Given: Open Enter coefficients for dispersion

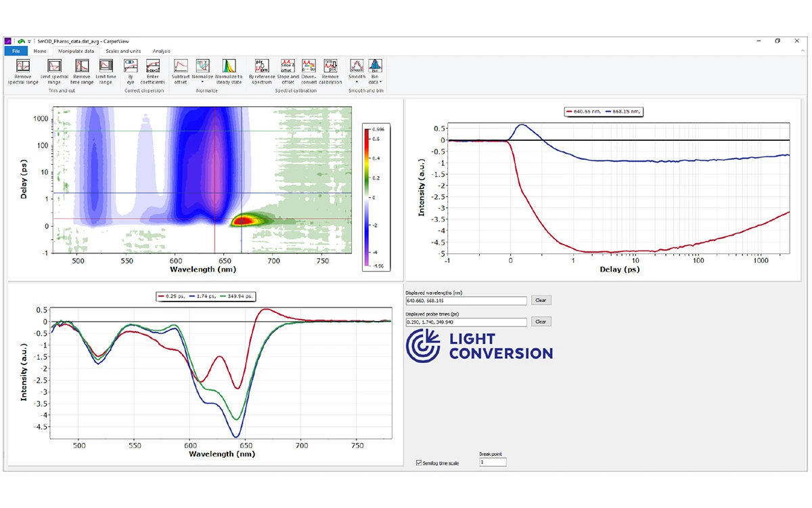Looking at the screenshot, I should 152,70.
